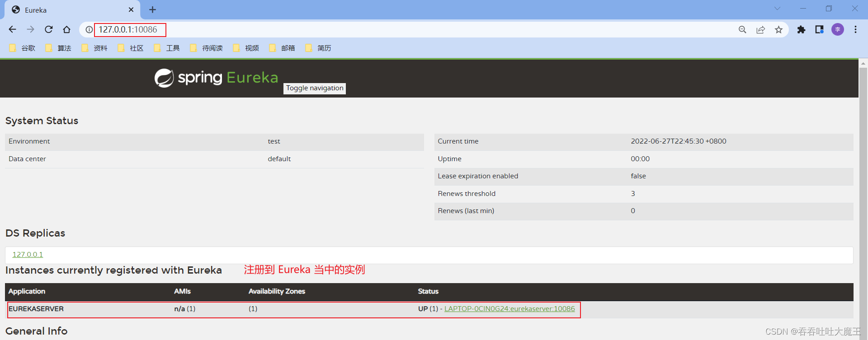Image resolution: width=868 pixels, height=340 pixels.
Task: Click the Toggle navigation button
Action: (x=315, y=88)
